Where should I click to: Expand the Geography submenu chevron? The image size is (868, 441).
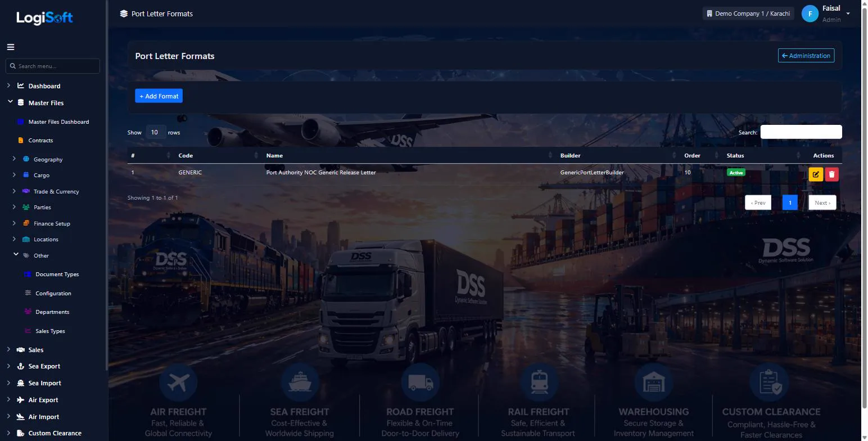[x=14, y=159]
